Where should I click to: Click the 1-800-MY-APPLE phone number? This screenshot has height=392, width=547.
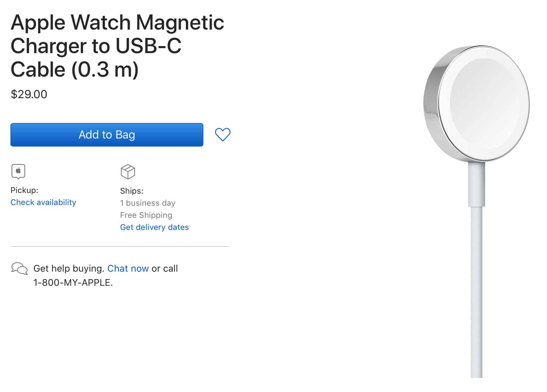(x=73, y=283)
